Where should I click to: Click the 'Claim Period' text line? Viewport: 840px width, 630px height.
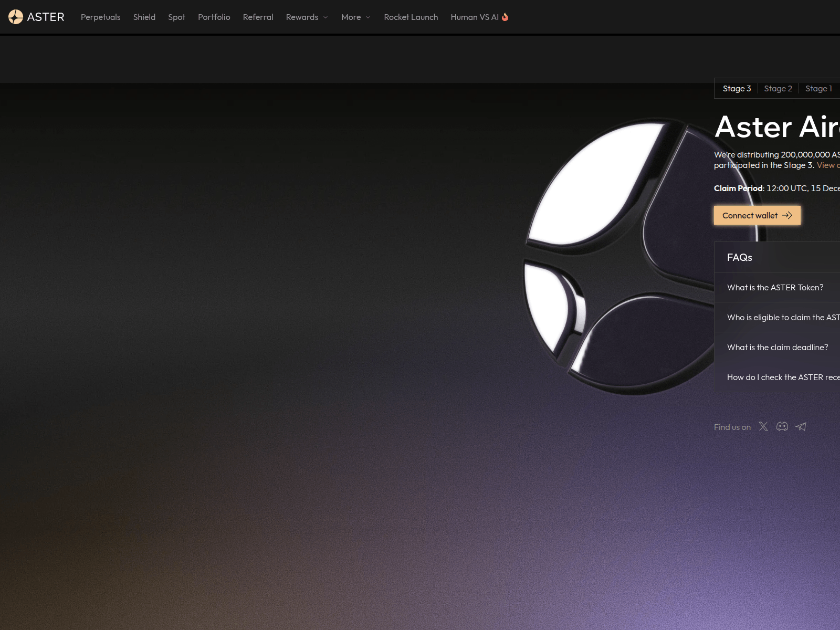[777, 188]
